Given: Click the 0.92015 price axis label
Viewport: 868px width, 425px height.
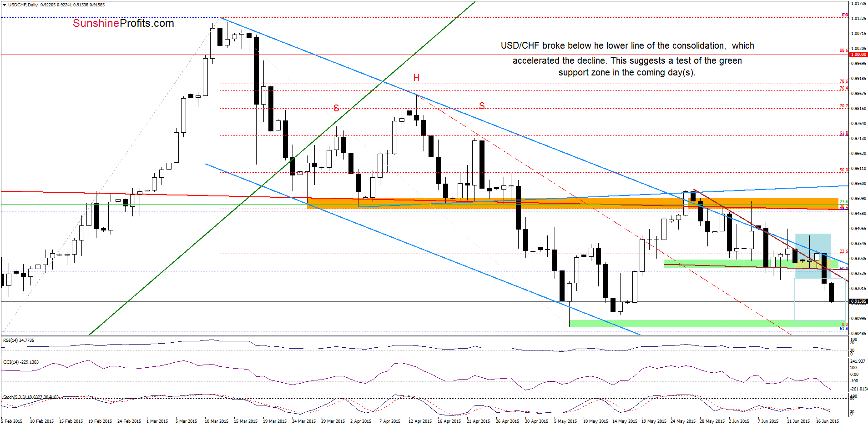Looking at the screenshot, I should pos(858,289).
